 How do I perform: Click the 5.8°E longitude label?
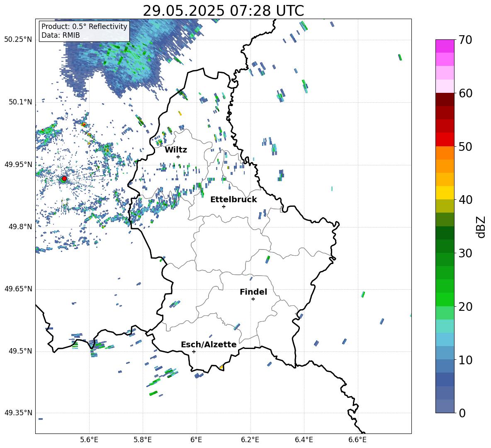tap(143, 440)
